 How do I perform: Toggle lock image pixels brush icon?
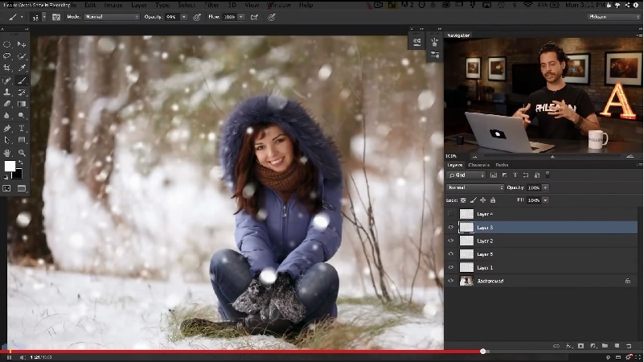(473, 200)
